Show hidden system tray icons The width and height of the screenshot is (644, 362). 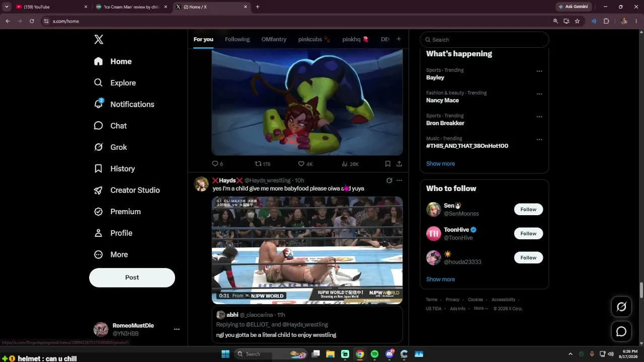[570, 354]
